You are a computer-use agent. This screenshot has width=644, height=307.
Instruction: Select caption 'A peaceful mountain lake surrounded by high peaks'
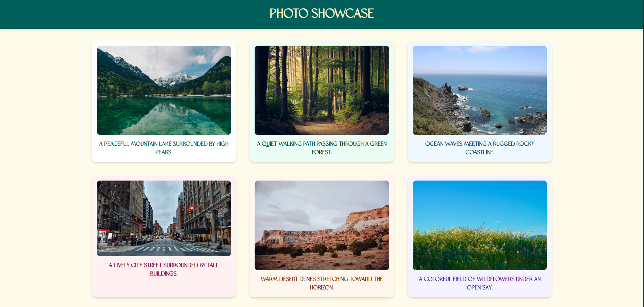[164, 148]
